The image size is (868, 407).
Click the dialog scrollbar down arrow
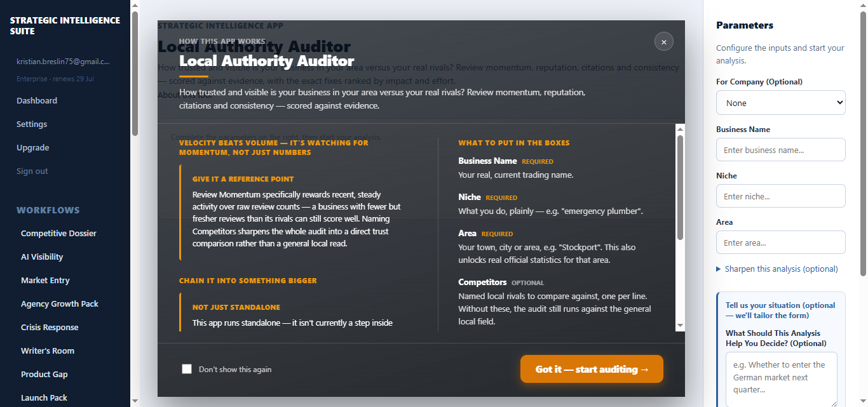pos(680,326)
